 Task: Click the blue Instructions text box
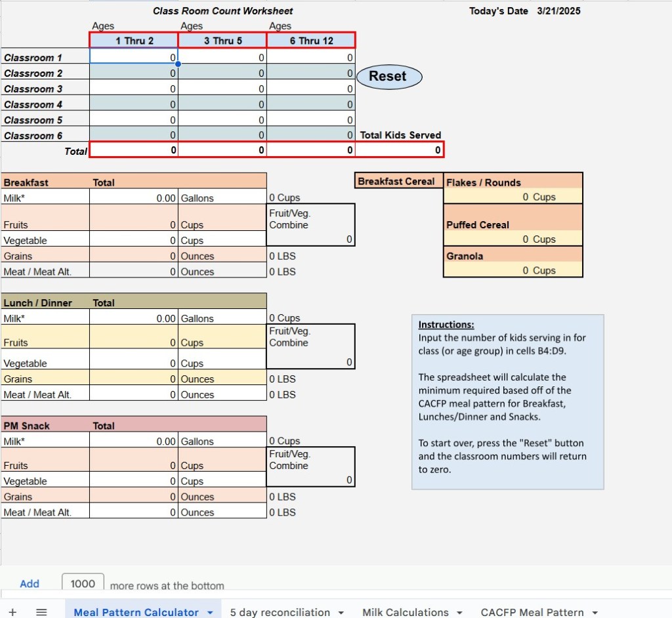(507, 402)
